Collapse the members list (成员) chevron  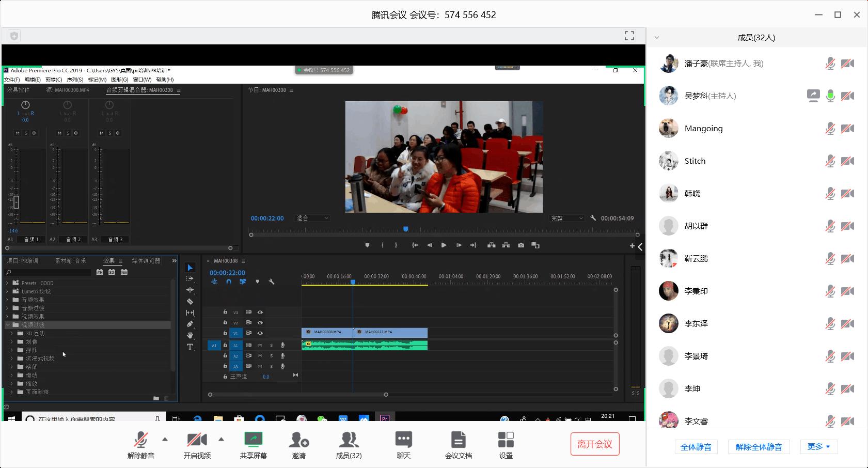click(657, 38)
